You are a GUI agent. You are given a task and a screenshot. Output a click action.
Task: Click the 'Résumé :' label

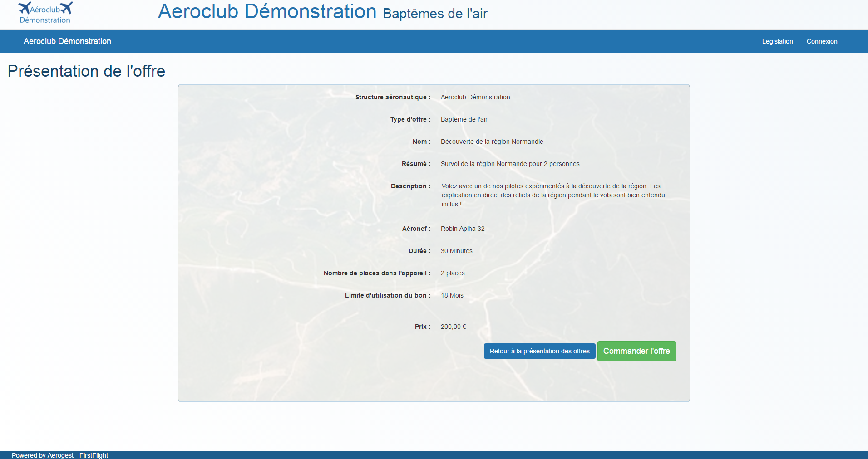pyautogui.click(x=416, y=164)
